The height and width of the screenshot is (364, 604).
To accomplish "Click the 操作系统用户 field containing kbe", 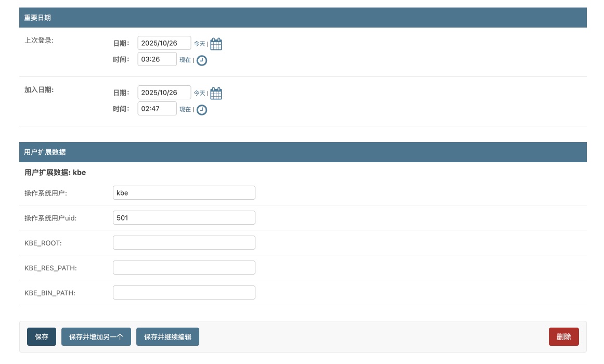I will click(x=184, y=193).
